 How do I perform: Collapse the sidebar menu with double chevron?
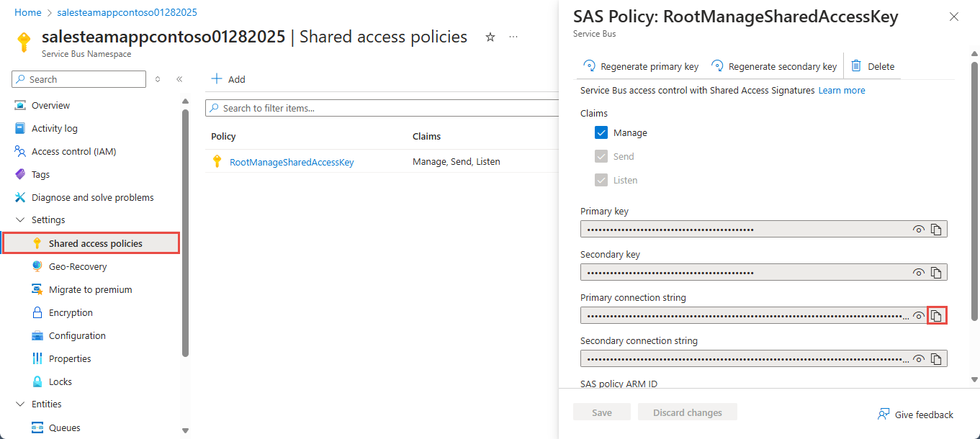coord(179,79)
